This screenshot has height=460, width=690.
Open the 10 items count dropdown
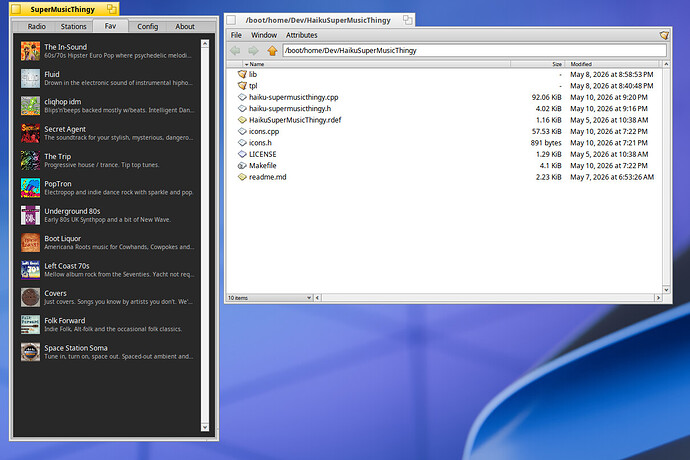point(269,298)
